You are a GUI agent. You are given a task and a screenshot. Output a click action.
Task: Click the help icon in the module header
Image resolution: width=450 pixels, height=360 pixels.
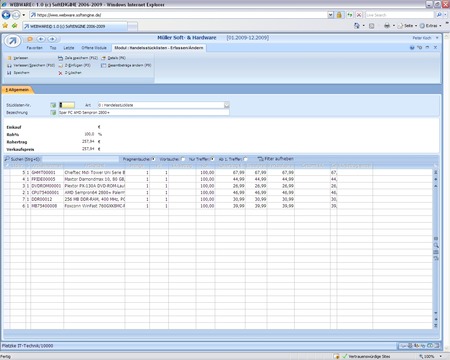point(412,48)
